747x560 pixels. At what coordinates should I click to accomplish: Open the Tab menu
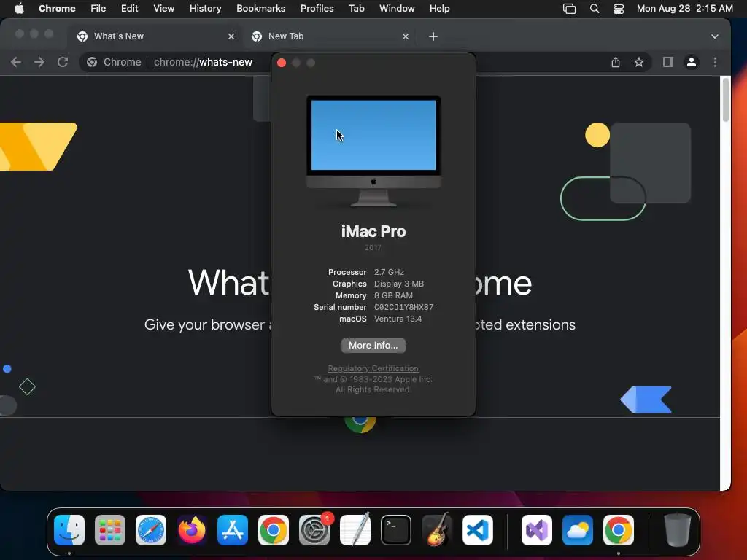coord(356,8)
